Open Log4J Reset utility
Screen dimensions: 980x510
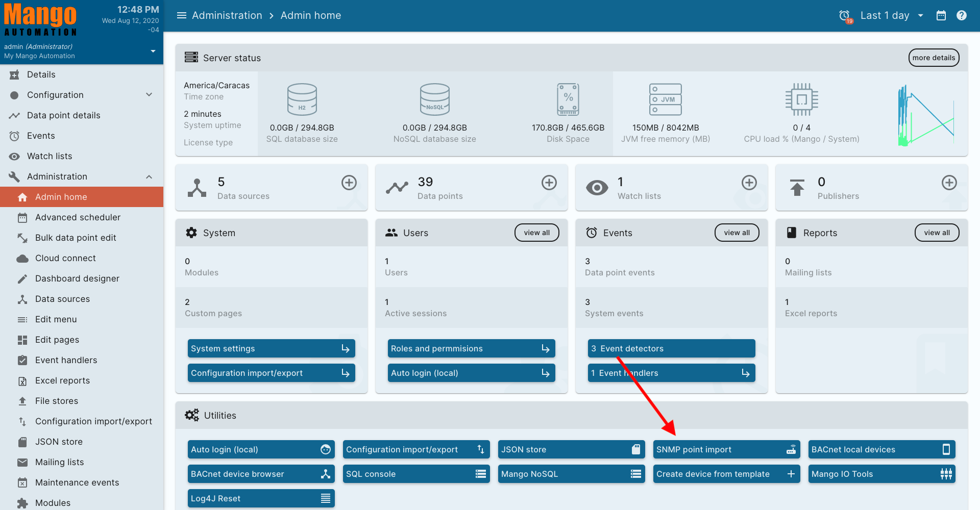[x=261, y=498]
